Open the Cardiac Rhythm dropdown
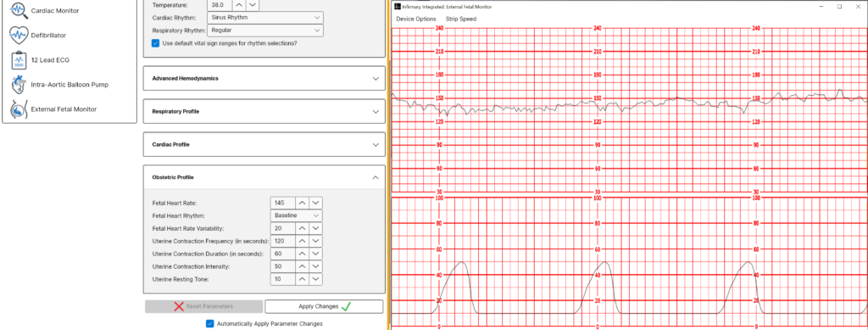The image size is (868, 330). [x=265, y=17]
